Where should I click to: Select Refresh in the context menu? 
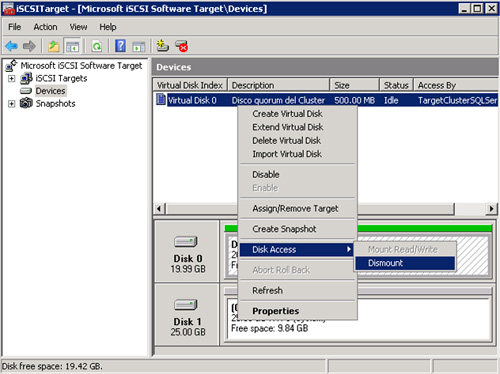click(x=298, y=290)
